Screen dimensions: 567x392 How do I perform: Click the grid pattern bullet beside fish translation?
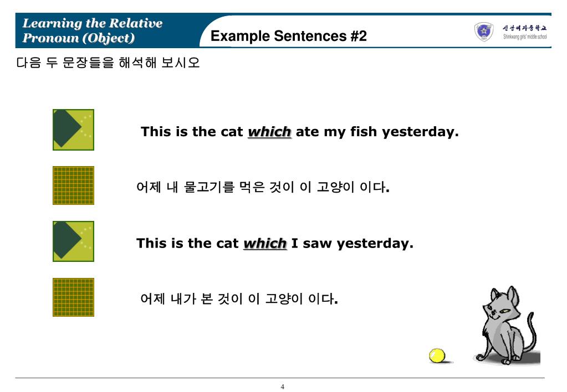pos(73,185)
